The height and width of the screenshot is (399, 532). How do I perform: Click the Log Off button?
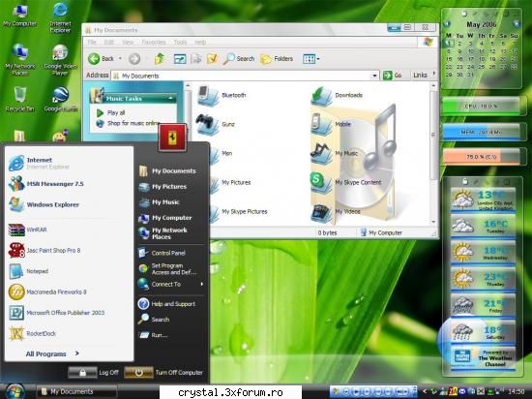tap(94, 373)
